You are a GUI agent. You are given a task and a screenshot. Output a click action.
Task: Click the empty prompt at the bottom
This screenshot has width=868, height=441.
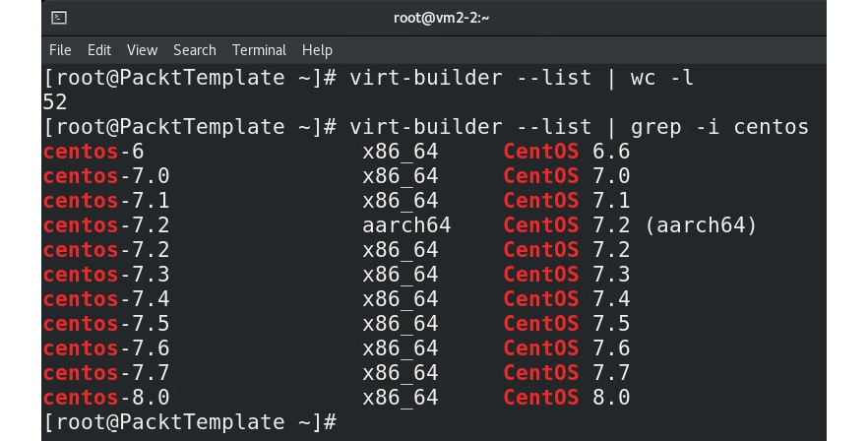190,421
